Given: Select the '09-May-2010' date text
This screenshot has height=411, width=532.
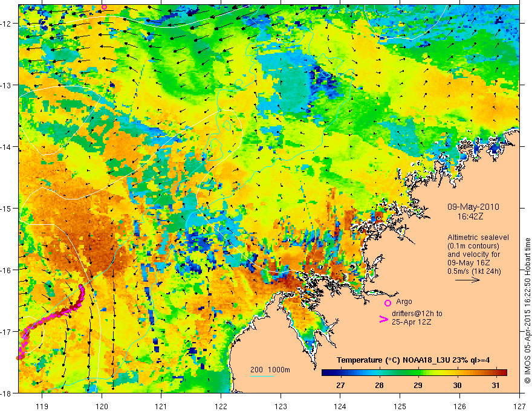Looking at the screenshot, I should click(x=473, y=207).
